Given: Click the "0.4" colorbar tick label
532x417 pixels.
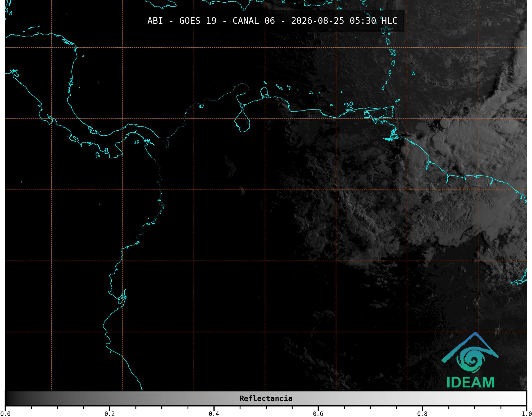Looking at the screenshot, I should [214, 414].
